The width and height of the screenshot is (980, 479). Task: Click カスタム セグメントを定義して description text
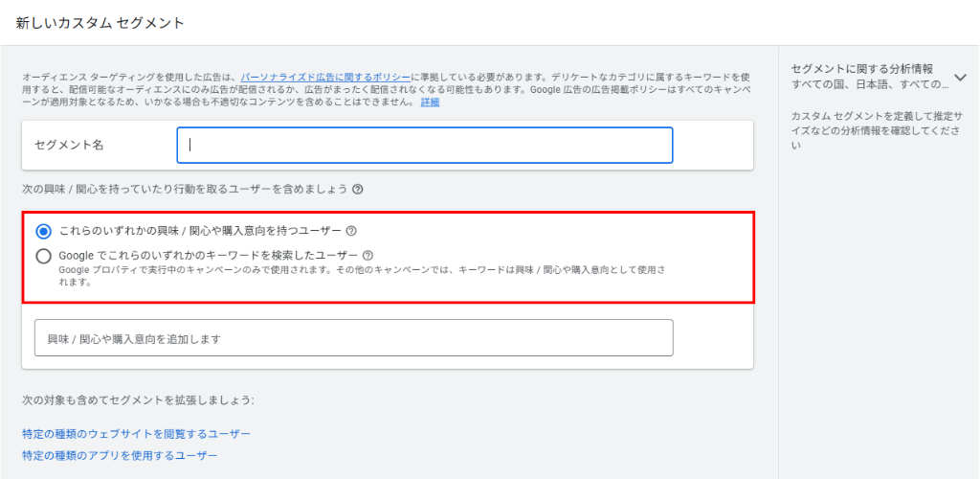click(878, 130)
